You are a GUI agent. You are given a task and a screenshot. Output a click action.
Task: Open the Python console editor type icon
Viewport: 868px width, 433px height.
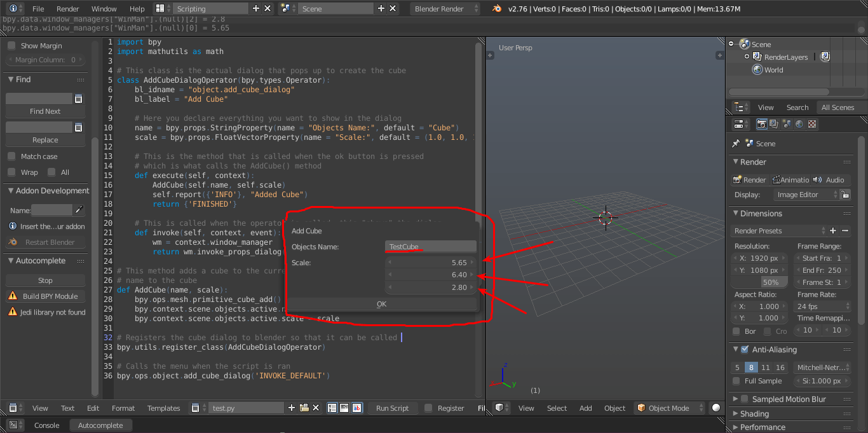(x=15, y=425)
